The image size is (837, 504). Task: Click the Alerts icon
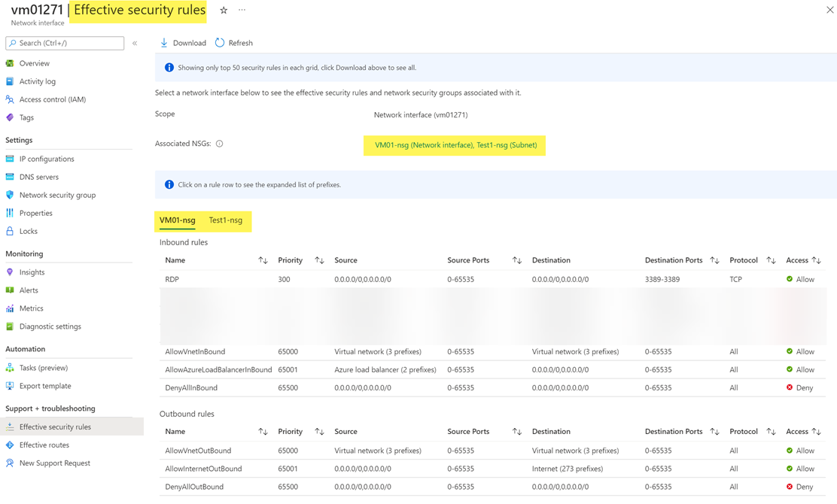tap(10, 290)
